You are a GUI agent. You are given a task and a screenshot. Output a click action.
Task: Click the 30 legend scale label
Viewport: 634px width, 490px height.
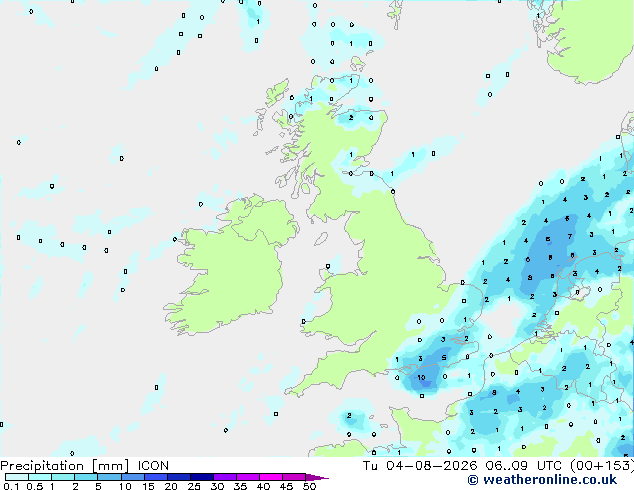coord(217,486)
